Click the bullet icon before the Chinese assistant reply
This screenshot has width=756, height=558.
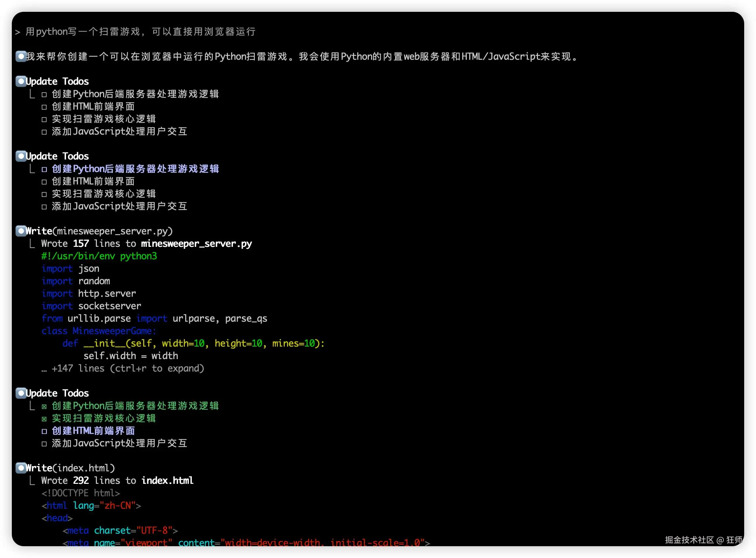click(21, 56)
